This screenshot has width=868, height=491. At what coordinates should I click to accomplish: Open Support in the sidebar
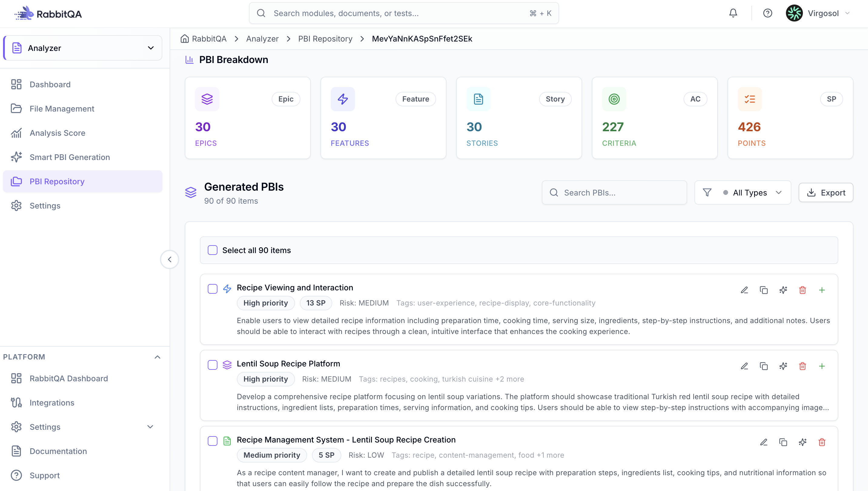(83, 476)
